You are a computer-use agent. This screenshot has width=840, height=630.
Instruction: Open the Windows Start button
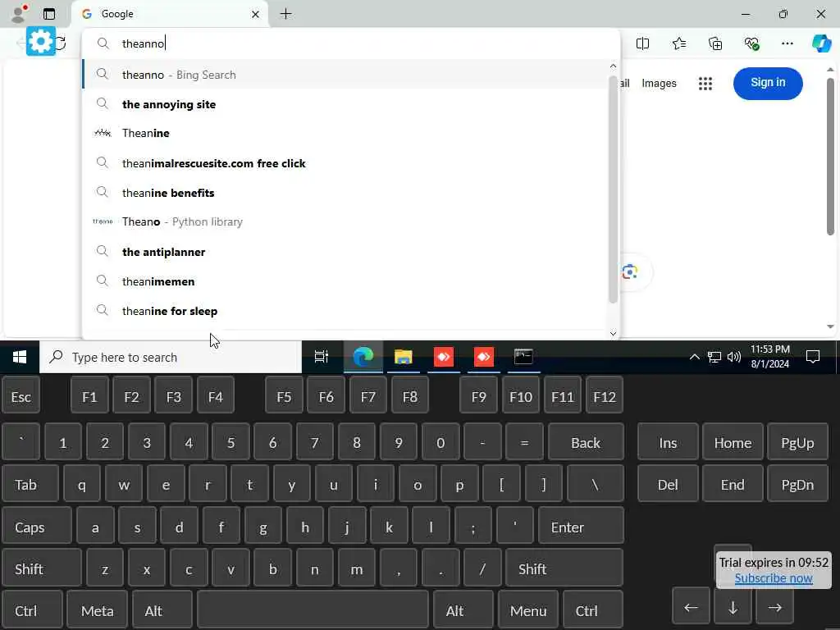[20, 357]
